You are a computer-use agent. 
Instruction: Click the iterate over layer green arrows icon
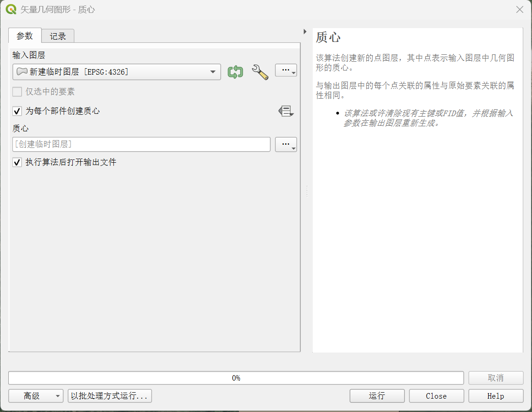click(x=235, y=72)
